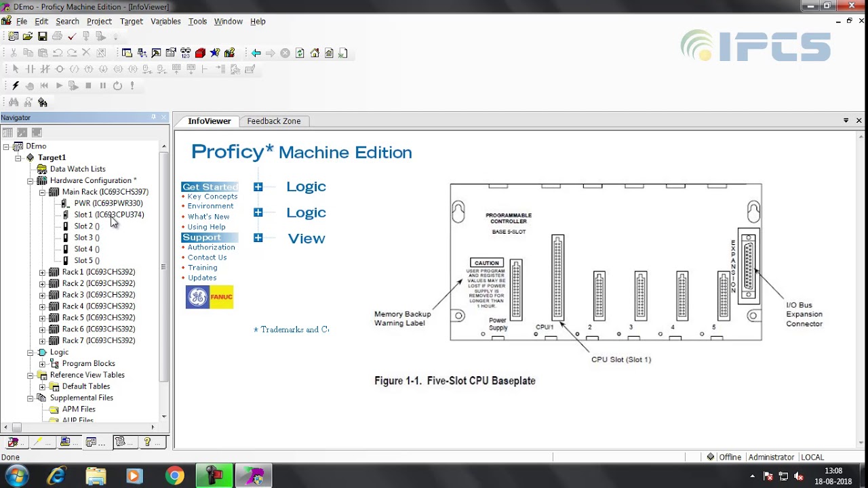Open the Using Help link
This screenshot has width=868, height=488.
pos(206,227)
